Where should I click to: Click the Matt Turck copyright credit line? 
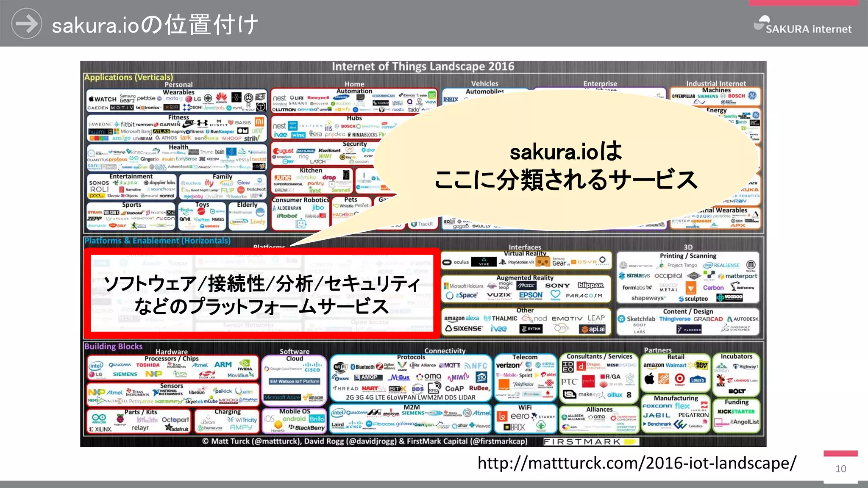(x=365, y=441)
